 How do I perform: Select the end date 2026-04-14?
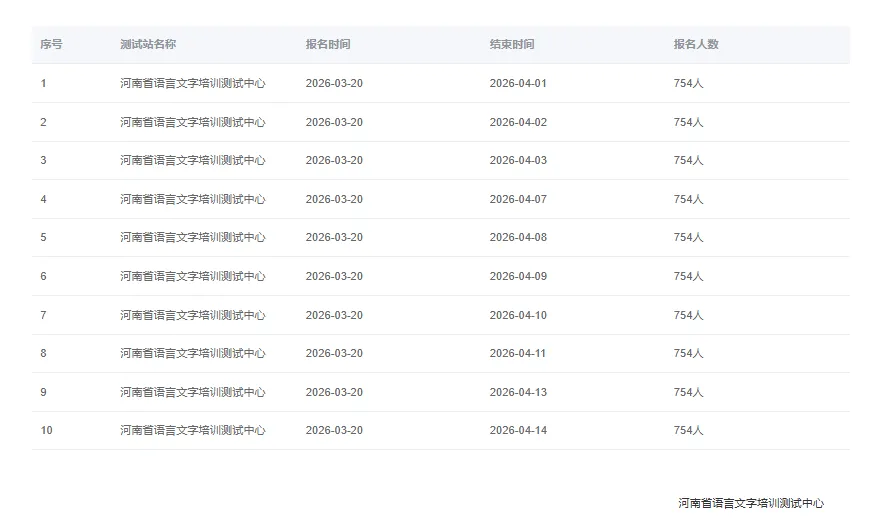coord(518,430)
